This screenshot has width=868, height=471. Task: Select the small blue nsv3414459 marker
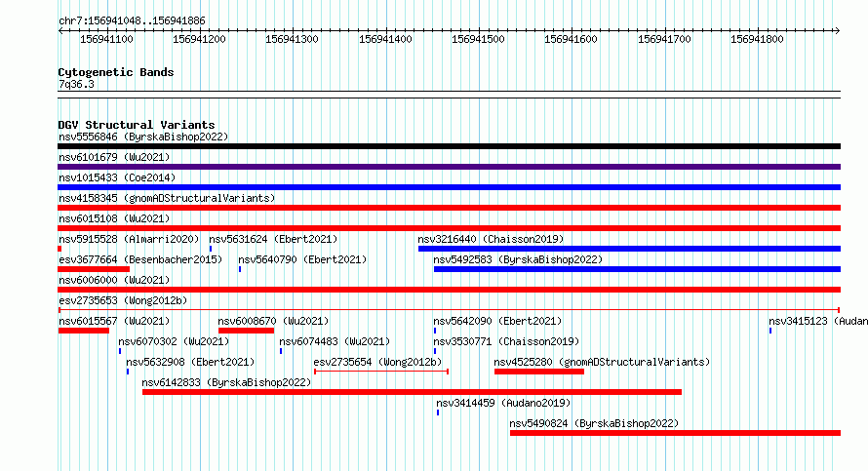tap(438, 412)
